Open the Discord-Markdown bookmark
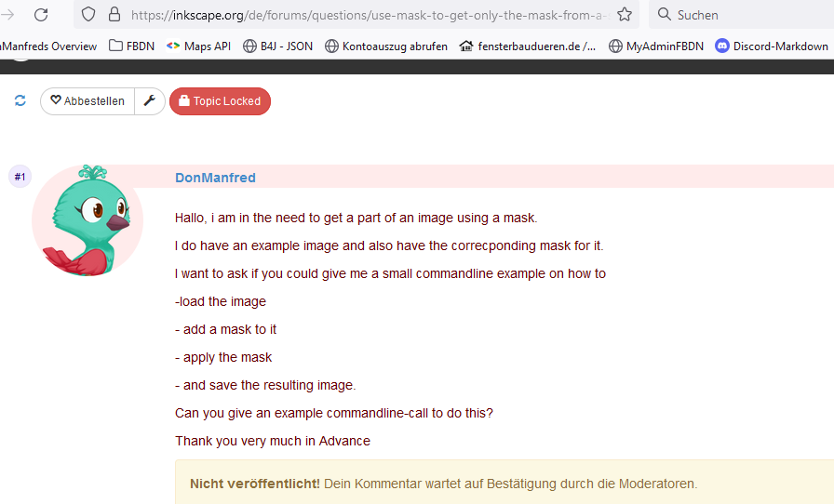The image size is (834, 504). click(772, 46)
